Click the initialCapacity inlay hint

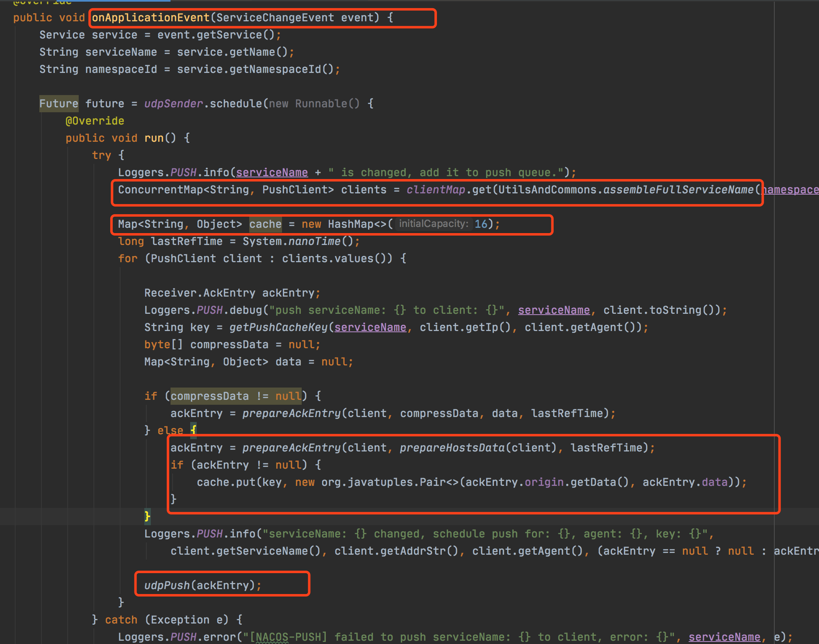click(x=433, y=224)
